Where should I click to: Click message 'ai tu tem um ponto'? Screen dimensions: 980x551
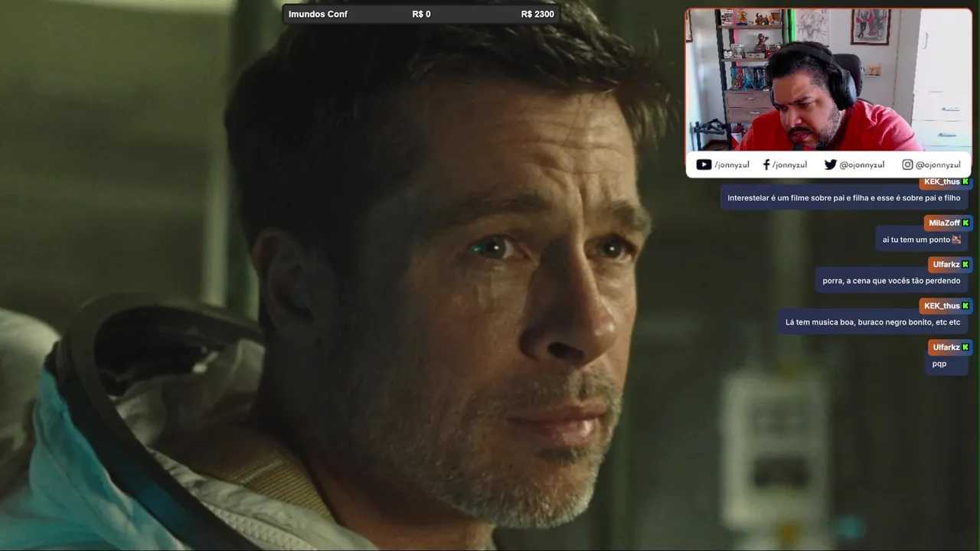click(921, 240)
